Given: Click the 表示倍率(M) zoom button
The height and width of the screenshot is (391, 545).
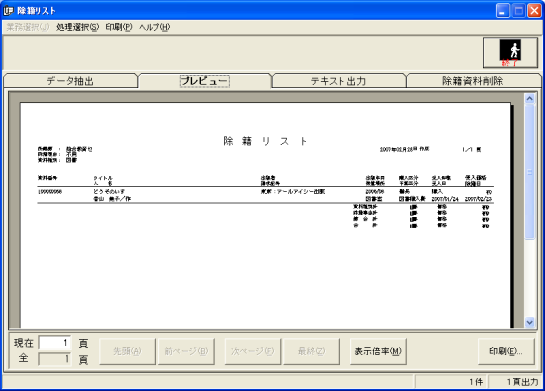Looking at the screenshot, I should (x=378, y=351).
